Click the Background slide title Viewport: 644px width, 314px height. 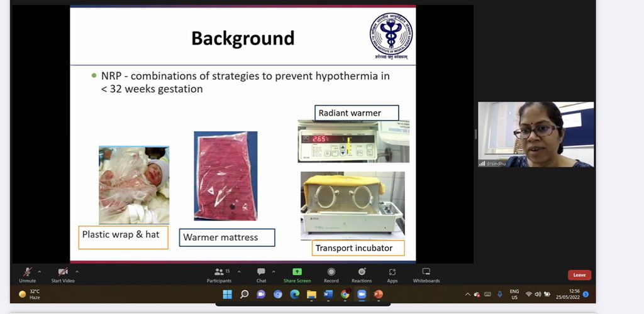[243, 38]
